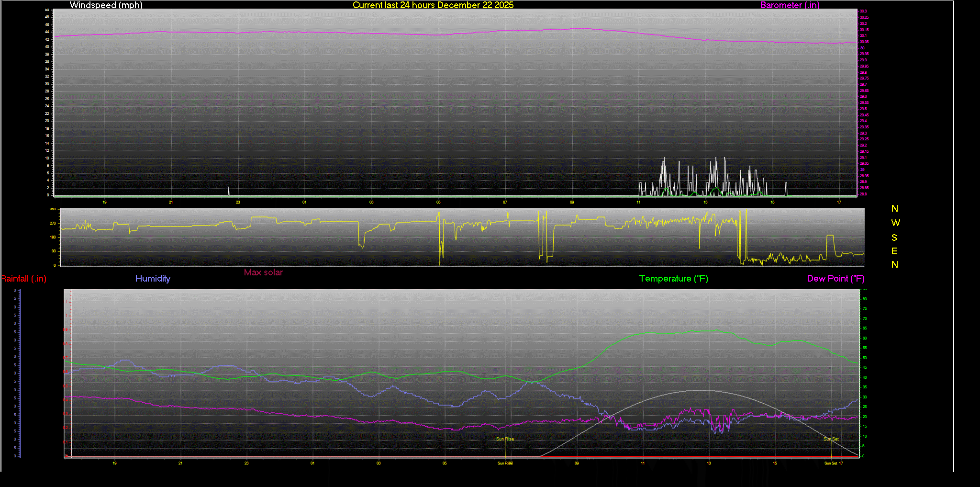Click the W compass direction label
This screenshot has width=980, height=487.
coord(895,223)
